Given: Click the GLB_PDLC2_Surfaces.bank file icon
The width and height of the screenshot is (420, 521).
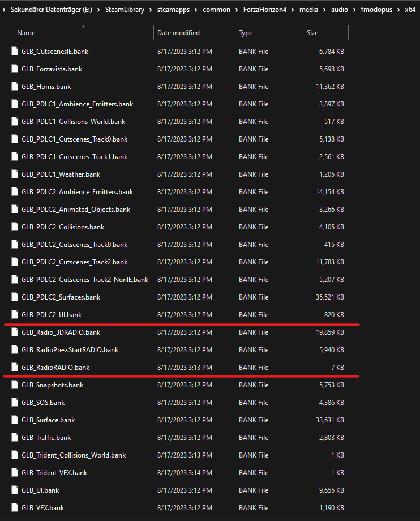Looking at the screenshot, I should click(x=15, y=297).
